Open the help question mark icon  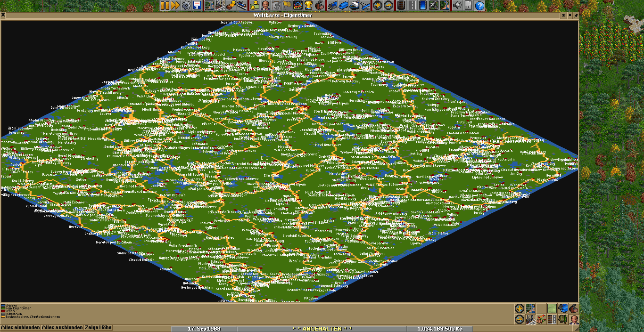click(x=479, y=6)
